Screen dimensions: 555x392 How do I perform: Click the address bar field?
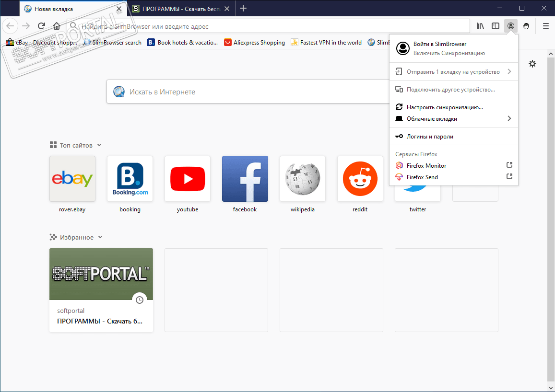tap(268, 26)
